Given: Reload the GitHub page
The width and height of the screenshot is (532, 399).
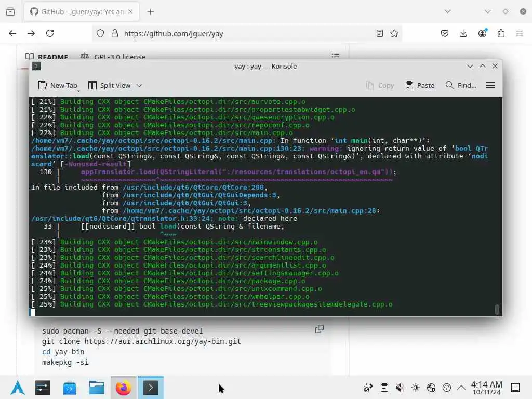Looking at the screenshot, I should (x=50, y=33).
